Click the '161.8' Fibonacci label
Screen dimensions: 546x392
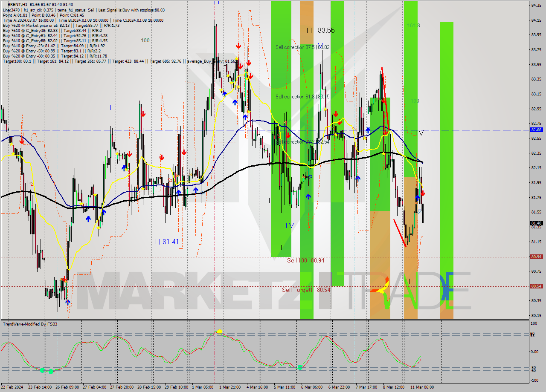tap(413, 26)
